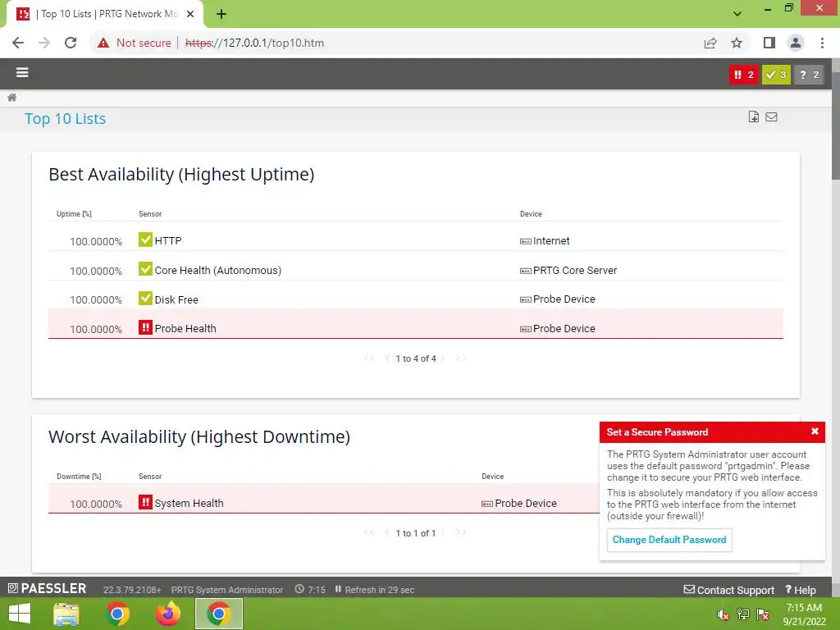This screenshot has width=840, height=630.
Task: Click the home breadcrumb icon
Action: 11,98
